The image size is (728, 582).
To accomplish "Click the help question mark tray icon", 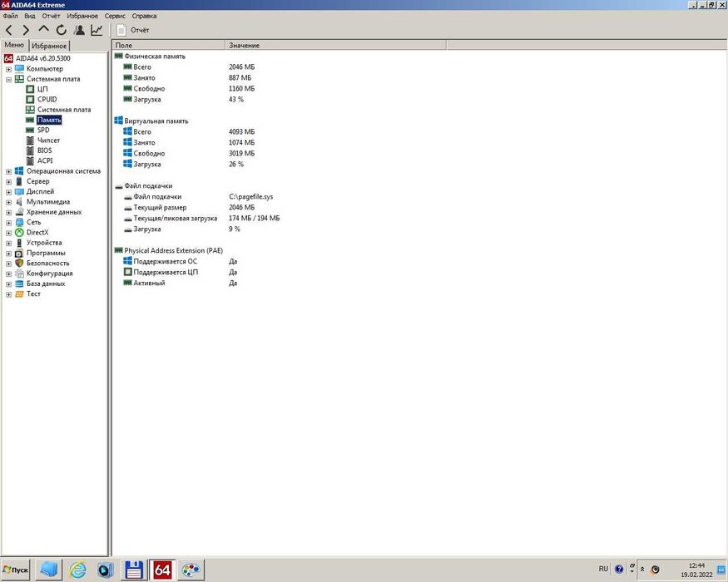I will pos(619,569).
